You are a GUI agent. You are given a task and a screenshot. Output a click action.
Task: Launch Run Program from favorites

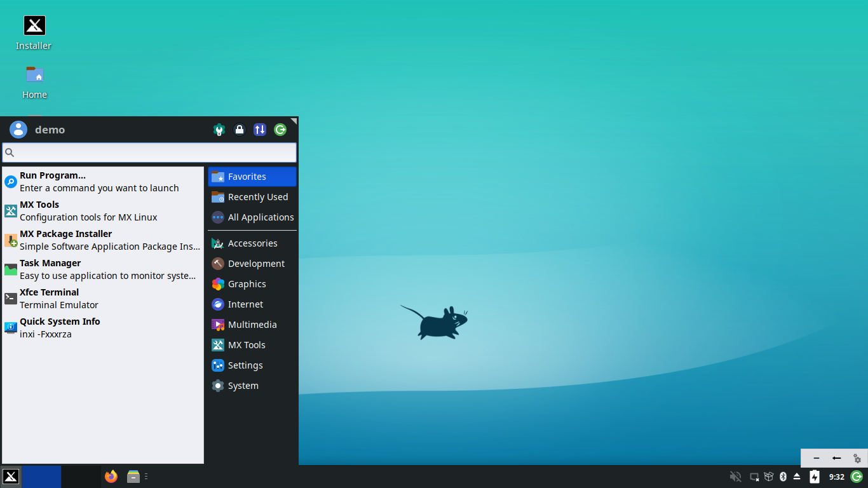(x=103, y=182)
